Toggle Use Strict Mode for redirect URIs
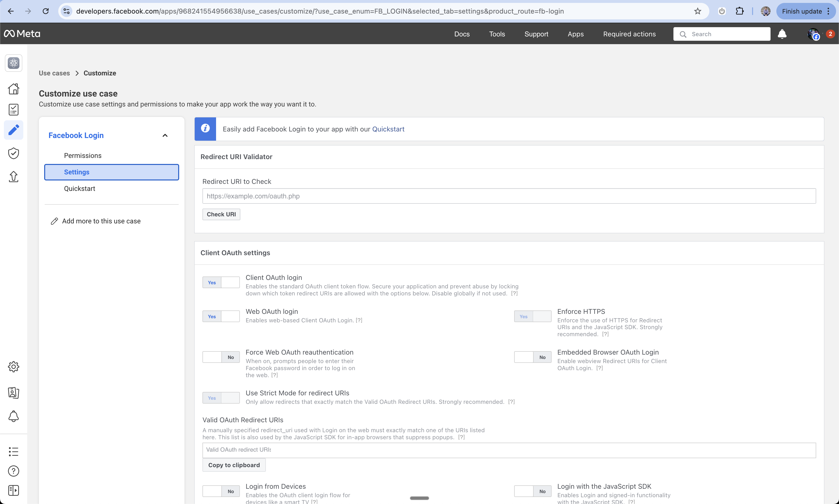Viewport: 839px width, 504px height. (x=221, y=398)
